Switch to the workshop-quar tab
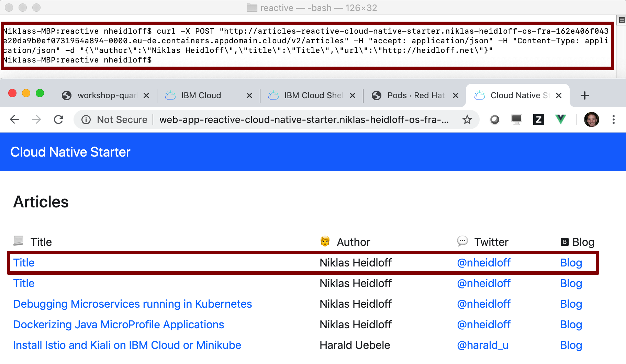The image size is (626, 364). click(105, 95)
